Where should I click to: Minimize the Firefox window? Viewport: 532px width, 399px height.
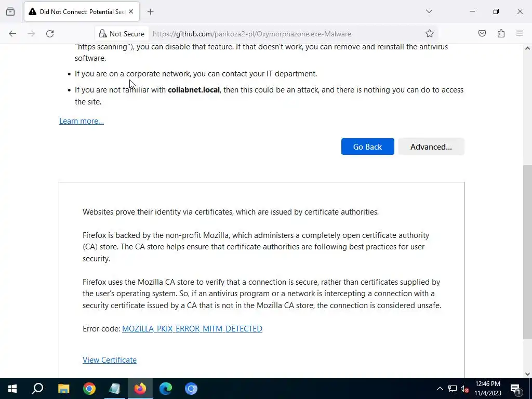tap(472, 11)
